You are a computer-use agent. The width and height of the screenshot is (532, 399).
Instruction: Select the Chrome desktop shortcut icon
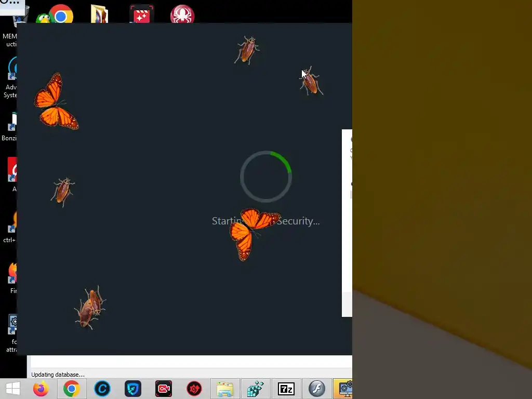61,14
